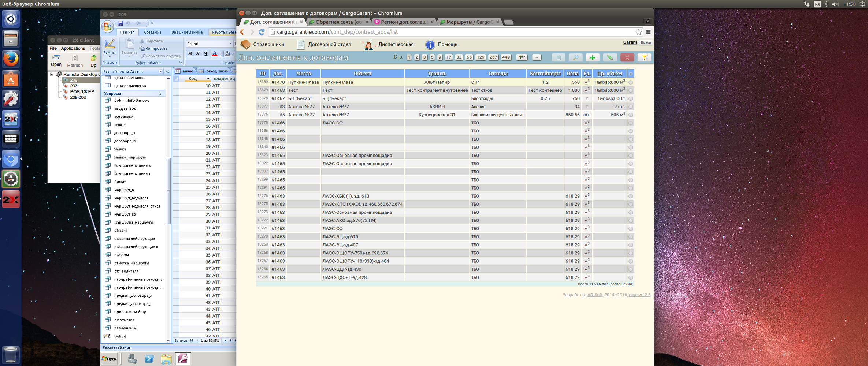
Task: Toggle italic К in Access font group
Action: point(198,53)
